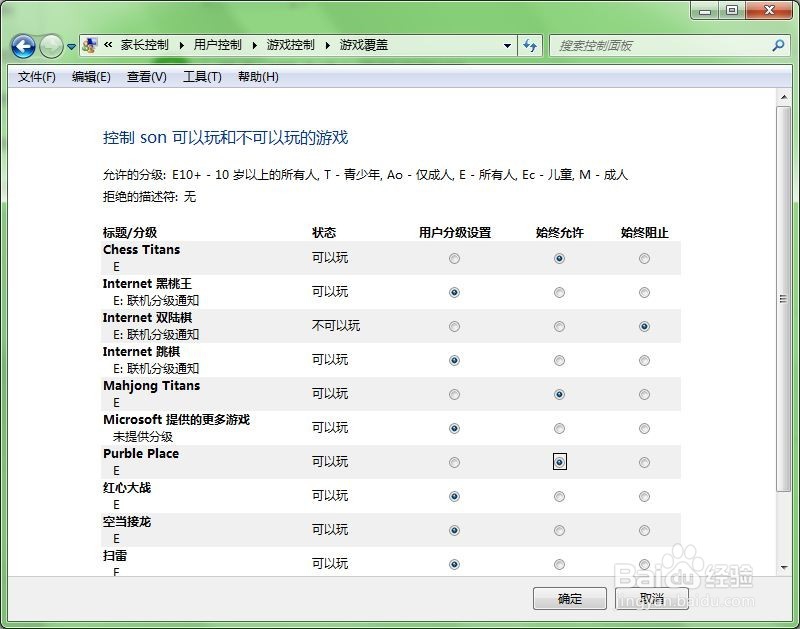Select 始终阻止 for Purble Place

point(644,463)
